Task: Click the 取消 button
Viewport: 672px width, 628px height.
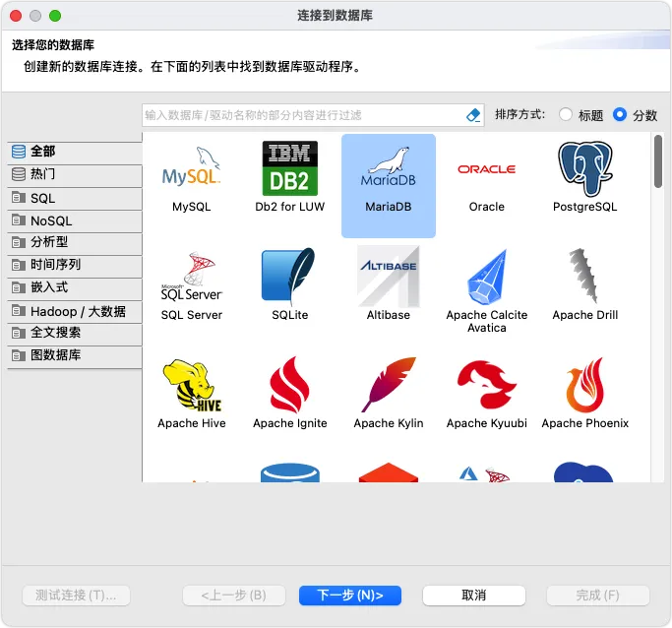Action: 474,596
